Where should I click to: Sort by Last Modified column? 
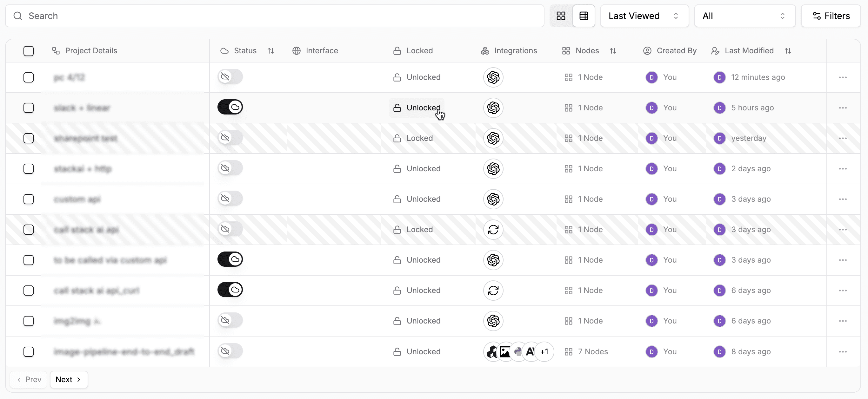point(787,51)
